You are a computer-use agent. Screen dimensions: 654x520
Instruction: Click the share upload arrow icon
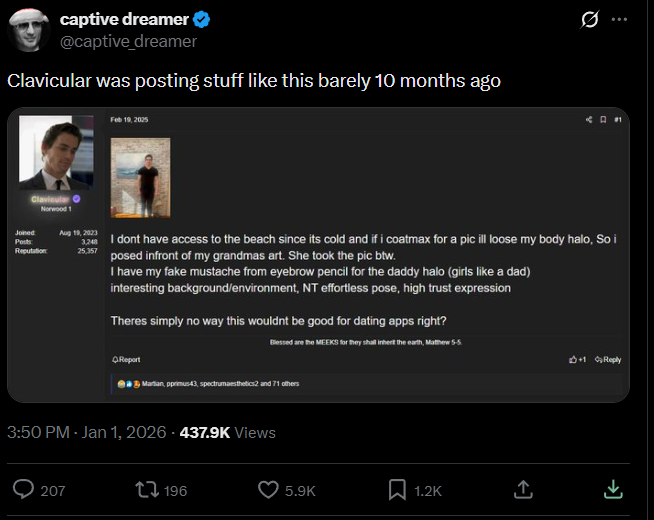[x=522, y=489]
